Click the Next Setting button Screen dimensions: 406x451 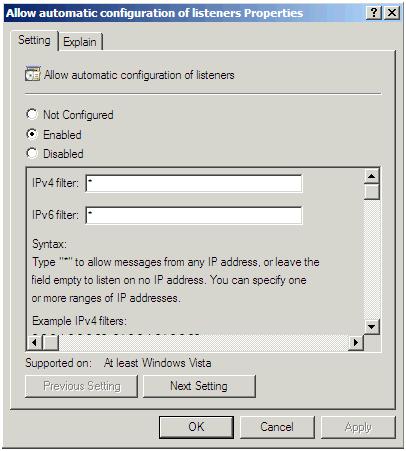(x=199, y=386)
